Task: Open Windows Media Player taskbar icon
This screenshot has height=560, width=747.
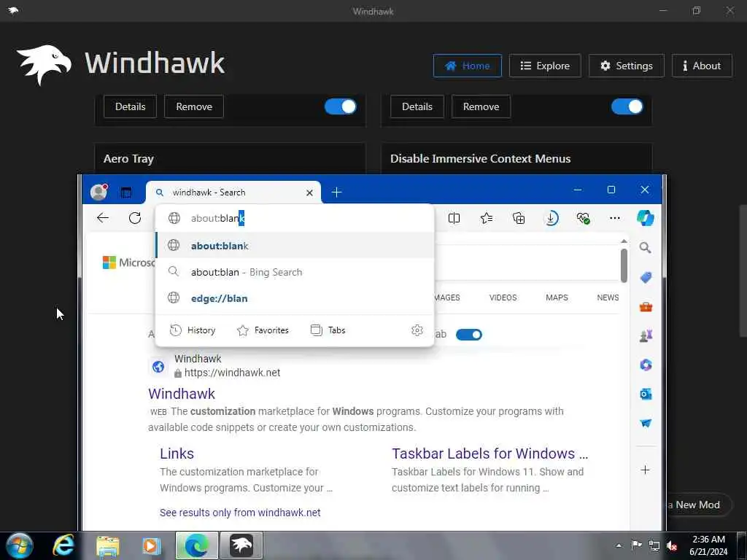Action: 152,545
